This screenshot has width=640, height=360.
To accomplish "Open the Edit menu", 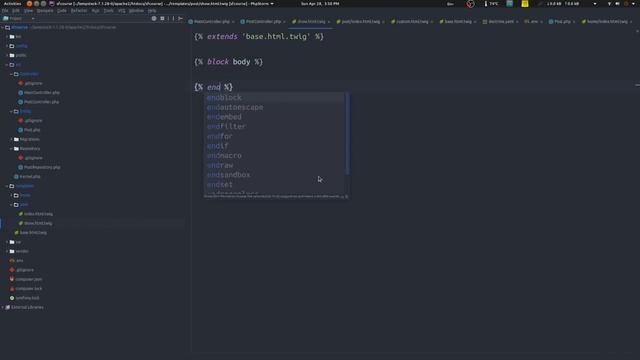I will (16, 11).
